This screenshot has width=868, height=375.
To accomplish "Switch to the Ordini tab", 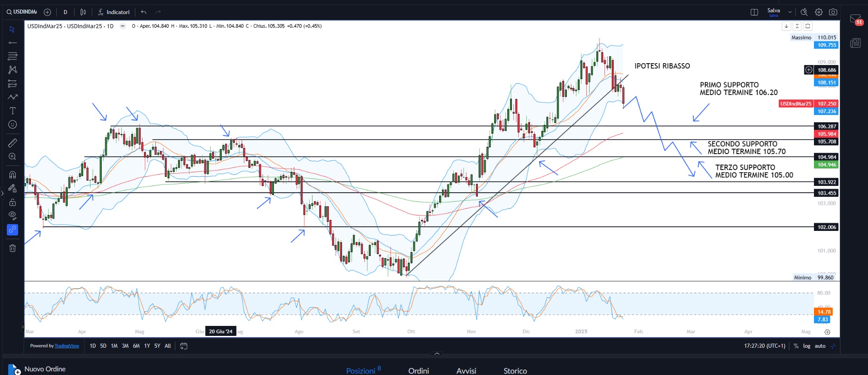I will (418, 371).
